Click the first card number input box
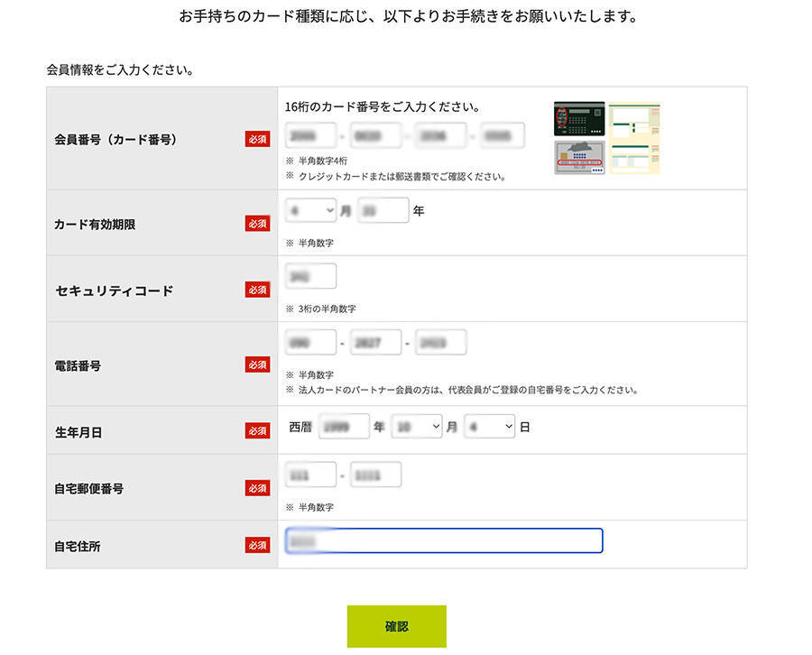 click(x=310, y=134)
